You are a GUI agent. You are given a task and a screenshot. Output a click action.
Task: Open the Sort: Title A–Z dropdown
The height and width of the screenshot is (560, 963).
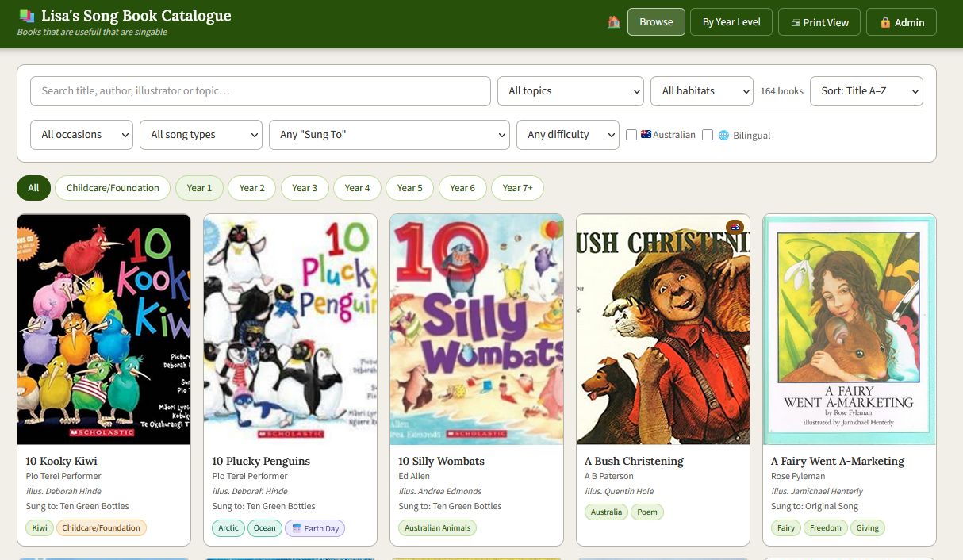[866, 91]
